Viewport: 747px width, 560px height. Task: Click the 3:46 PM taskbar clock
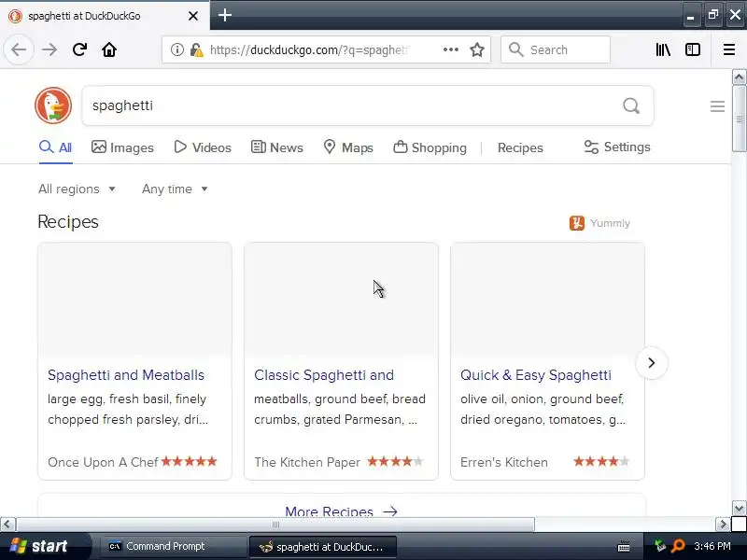(712, 546)
